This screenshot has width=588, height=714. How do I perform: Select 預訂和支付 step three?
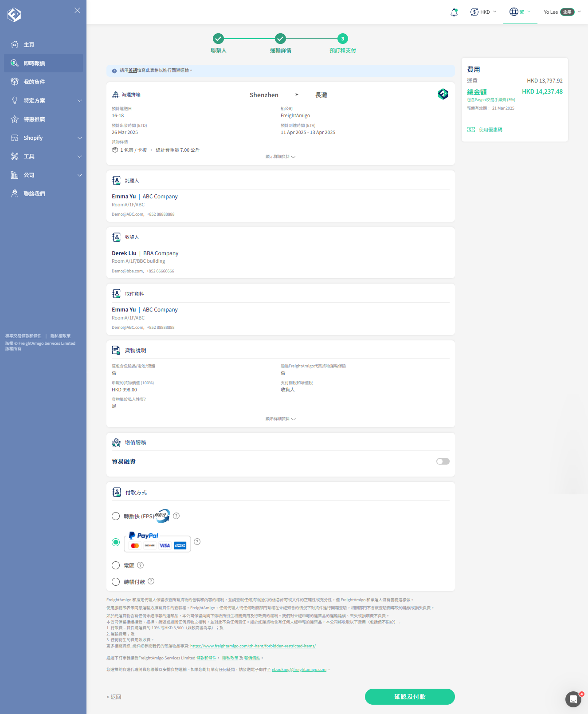point(342,43)
